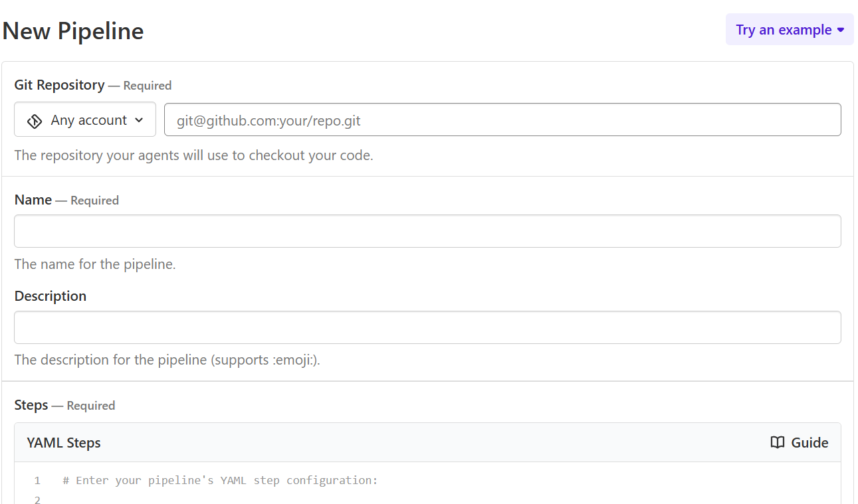
Task: Expand the Any account repository selector
Action: (84, 120)
